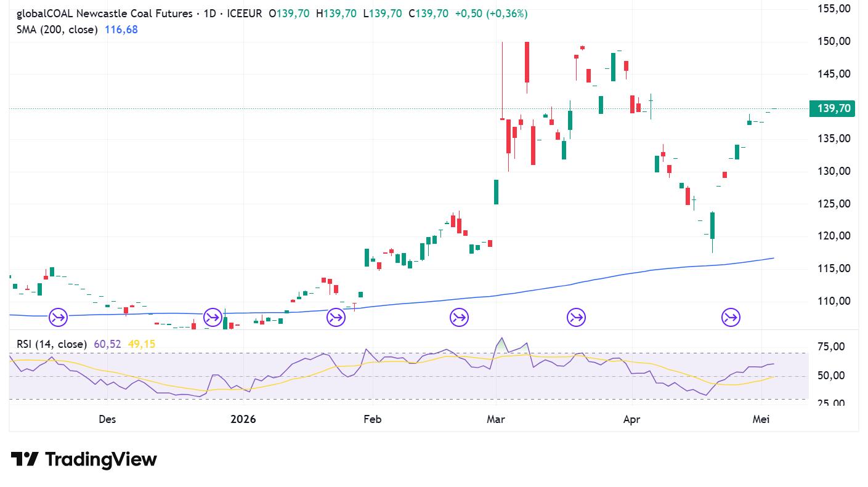Click the Feb label on the time axis
The width and height of the screenshot is (868, 487).
(x=373, y=419)
